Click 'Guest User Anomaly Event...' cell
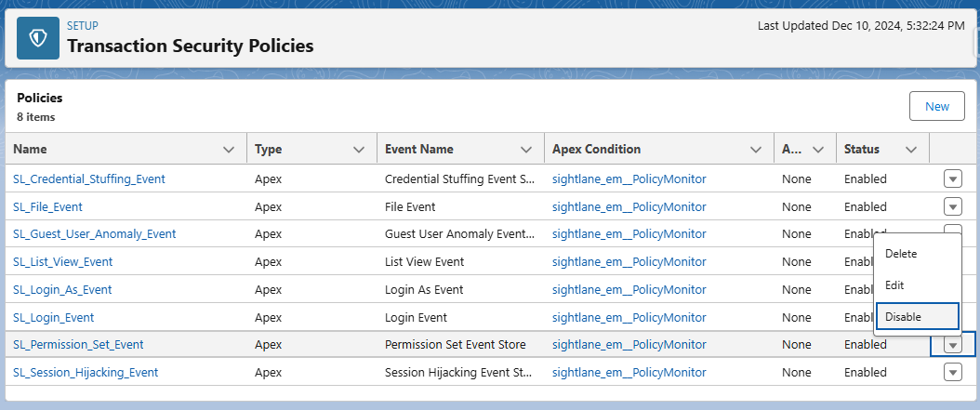Viewport: 980px width, 410px height. pos(460,233)
